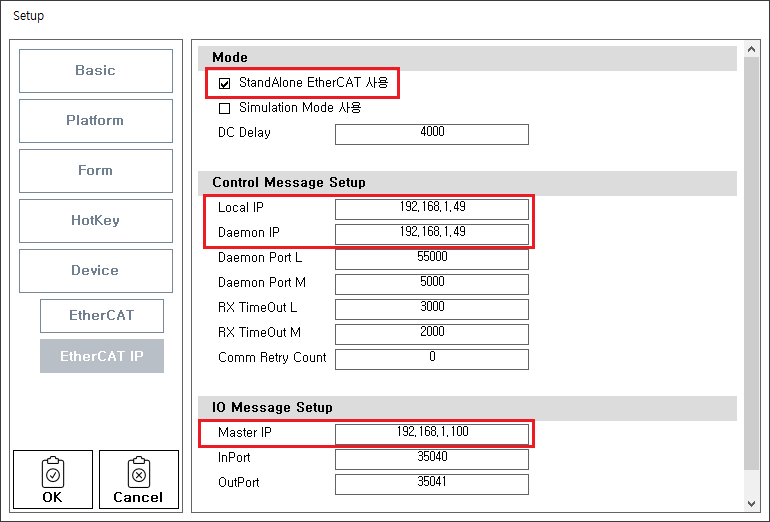Click the OK checkmark button
Screen dimensions: 770x522
coord(53,479)
